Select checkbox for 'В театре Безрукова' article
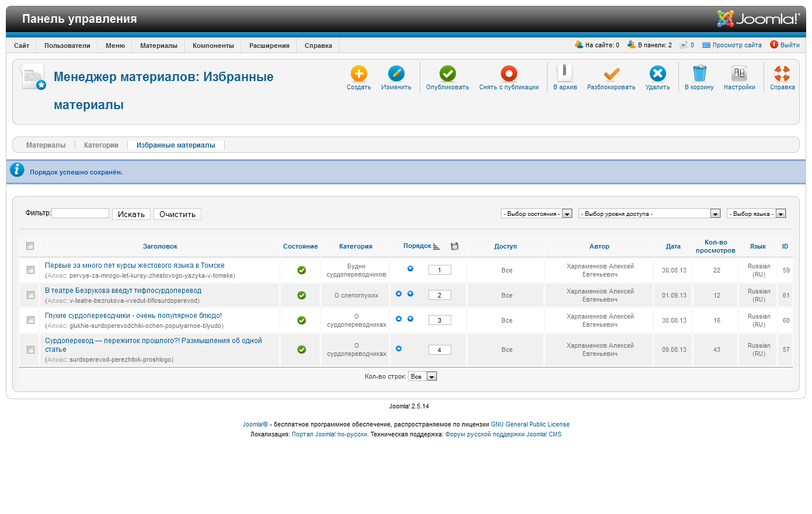The width and height of the screenshot is (812, 514). click(30, 295)
